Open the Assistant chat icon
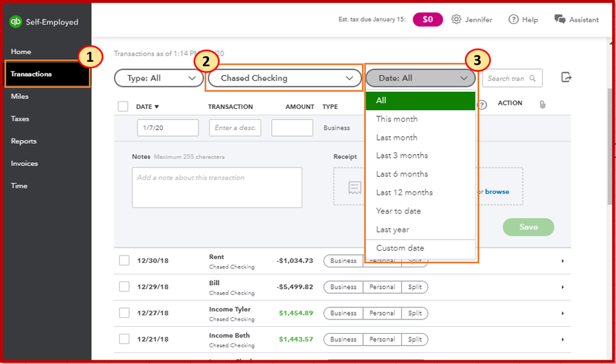 559,19
